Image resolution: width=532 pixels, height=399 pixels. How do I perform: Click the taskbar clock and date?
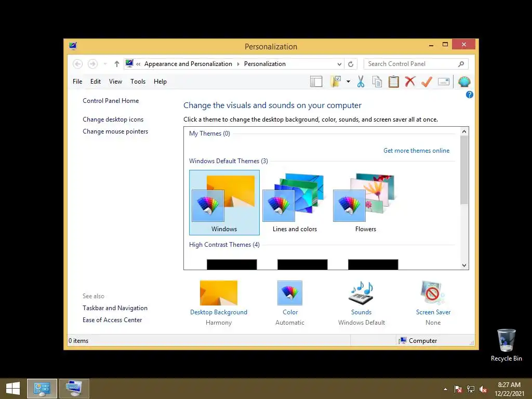(x=509, y=389)
